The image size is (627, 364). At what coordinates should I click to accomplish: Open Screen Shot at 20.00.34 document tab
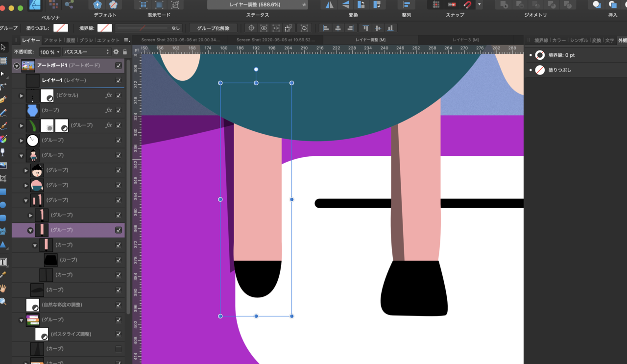point(181,40)
